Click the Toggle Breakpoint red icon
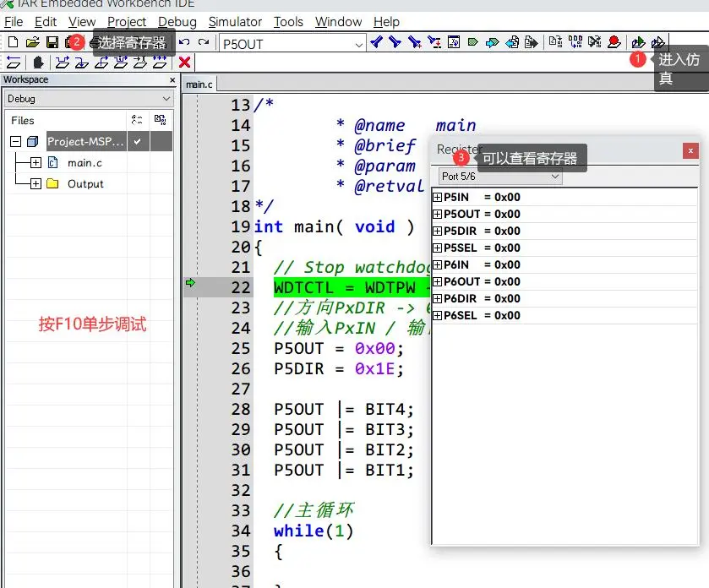The image size is (709, 588). [x=614, y=41]
